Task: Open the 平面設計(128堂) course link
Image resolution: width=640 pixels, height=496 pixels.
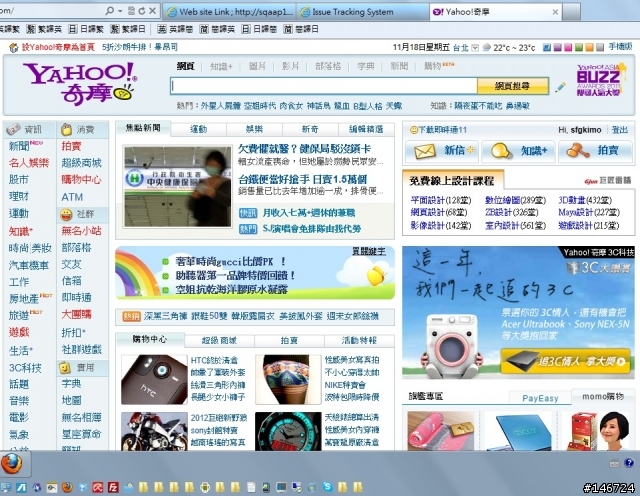Action: [441, 200]
